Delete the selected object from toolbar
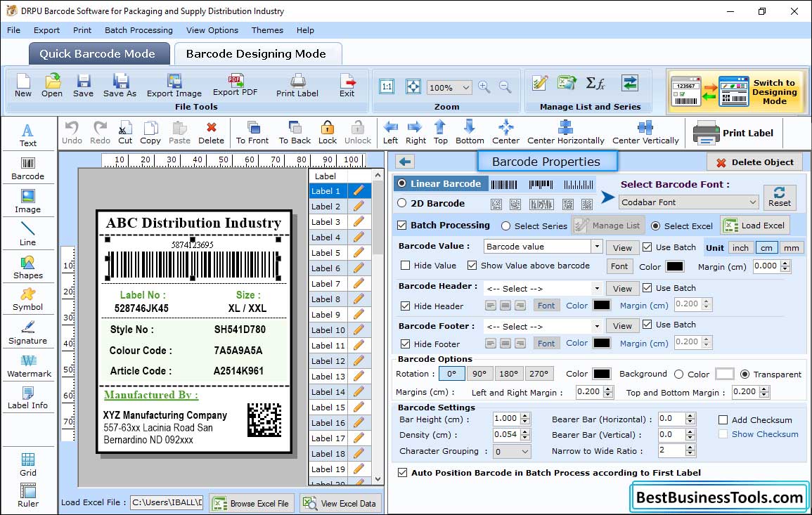This screenshot has width=812, height=515. (212, 133)
